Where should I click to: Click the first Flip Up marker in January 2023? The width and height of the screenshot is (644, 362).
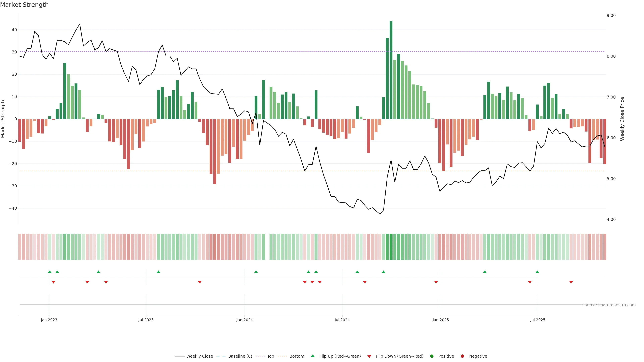click(x=50, y=272)
